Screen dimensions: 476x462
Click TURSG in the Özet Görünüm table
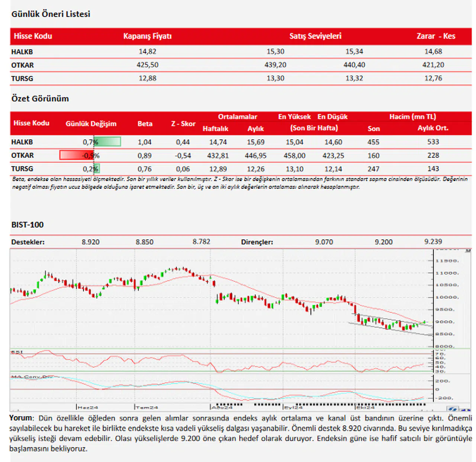(x=22, y=169)
